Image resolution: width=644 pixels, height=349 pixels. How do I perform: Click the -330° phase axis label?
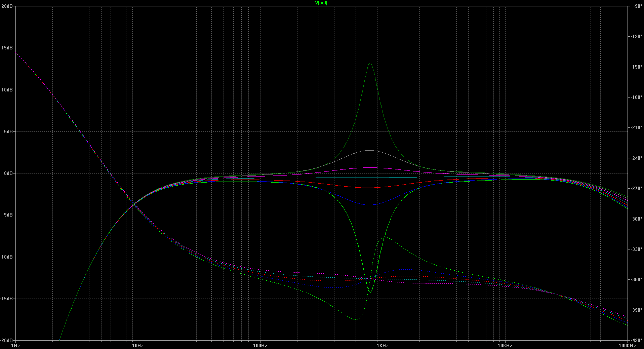(x=636, y=249)
